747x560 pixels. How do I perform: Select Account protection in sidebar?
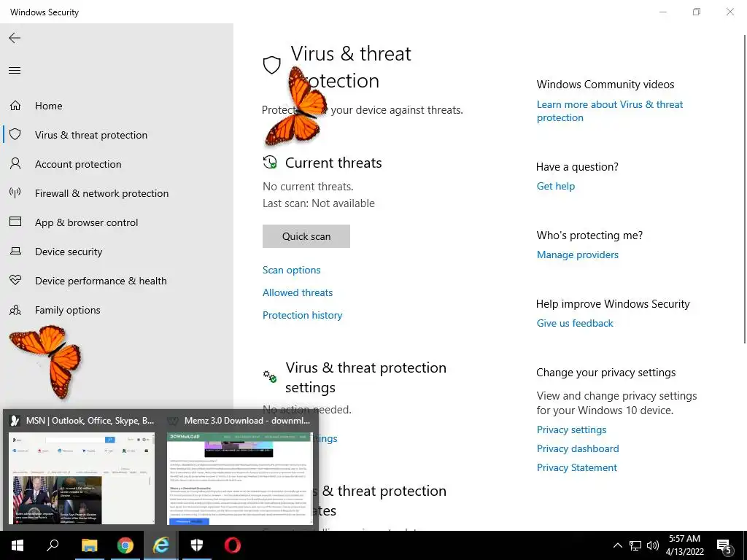point(117,164)
